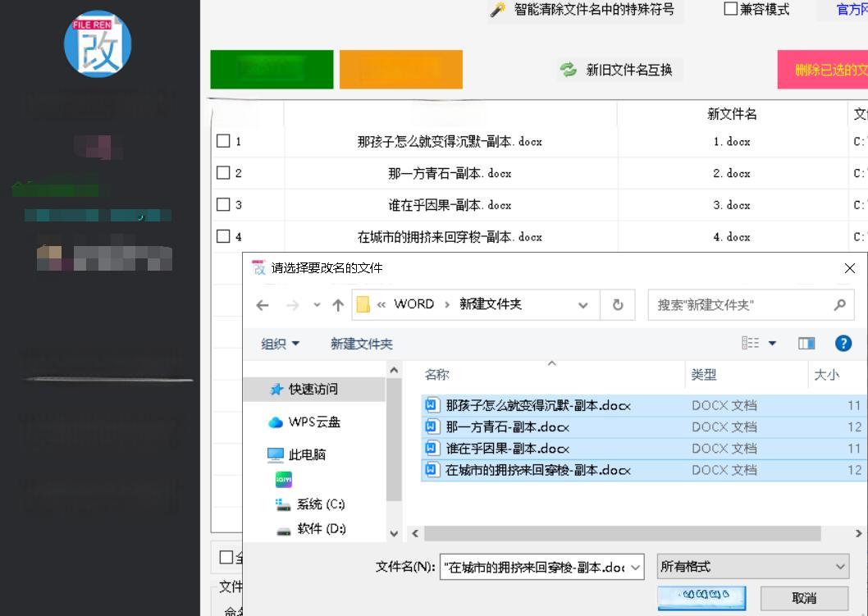Click the back arrow in file dialog
Screen dimensions: 868x616
(263, 305)
